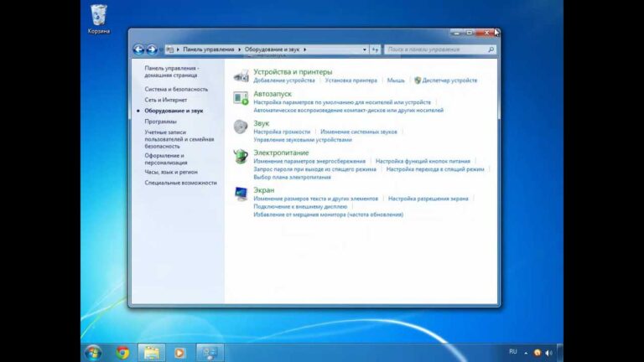
Task: Open Специальные возможности sidebar item
Action: (181, 183)
